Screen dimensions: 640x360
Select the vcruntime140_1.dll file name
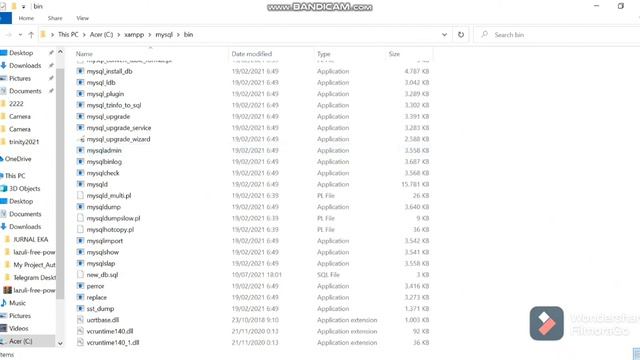(x=113, y=342)
